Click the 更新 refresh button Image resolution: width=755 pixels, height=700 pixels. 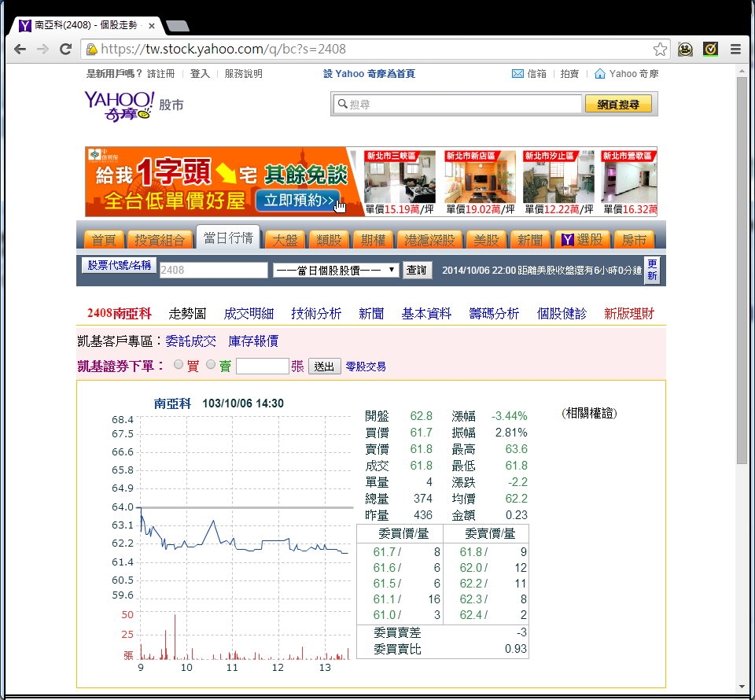652,270
